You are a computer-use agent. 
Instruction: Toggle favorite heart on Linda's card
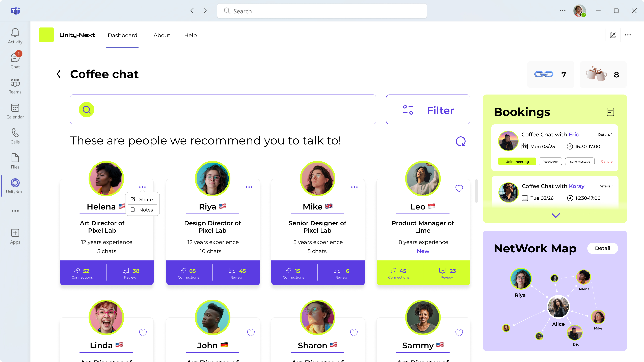tap(143, 333)
